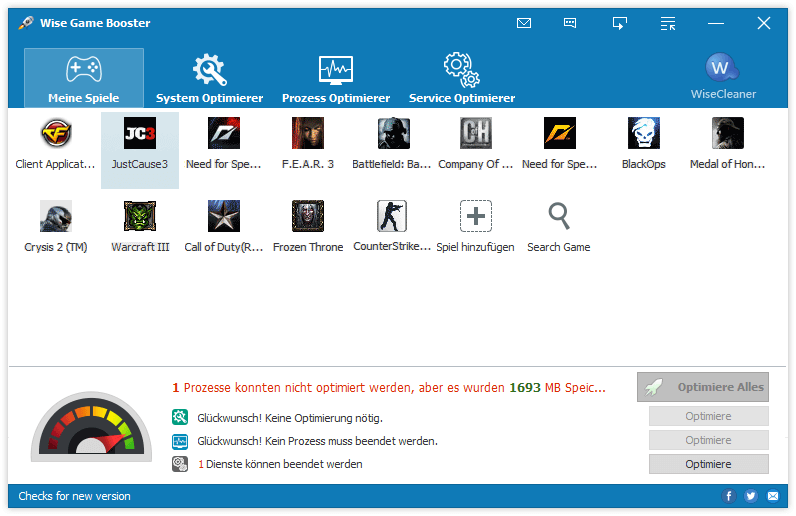The image size is (796, 516).
Task: Click the envelope mail icon in title bar
Action: coord(524,23)
